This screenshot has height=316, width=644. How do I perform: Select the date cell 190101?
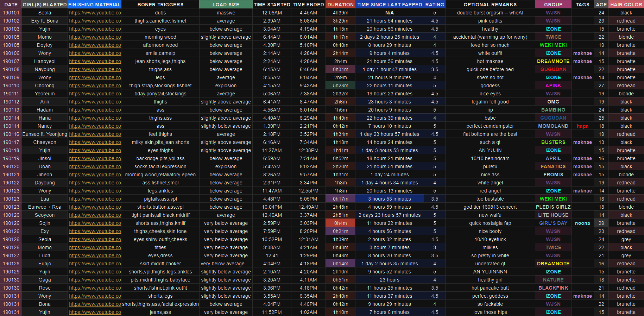pos(11,13)
